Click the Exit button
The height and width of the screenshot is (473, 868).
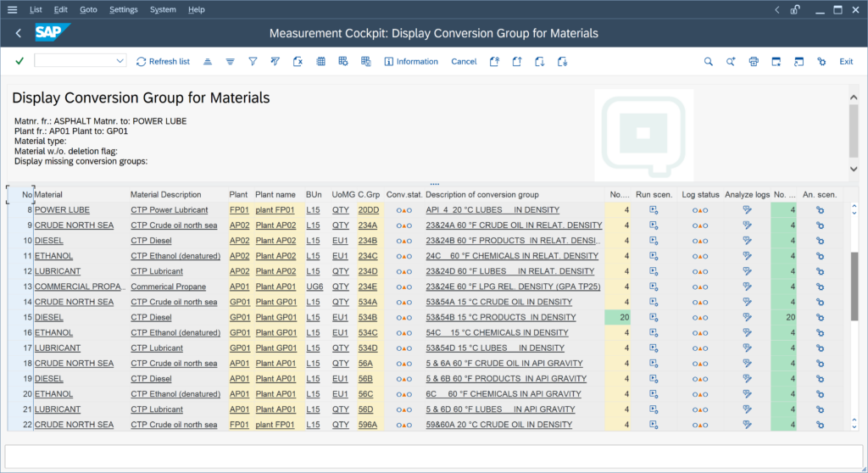pyautogui.click(x=846, y=62)
